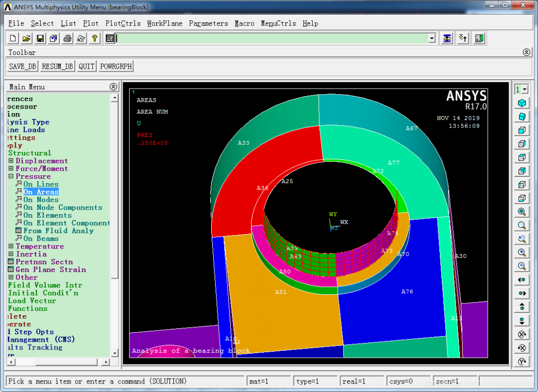Viewport: 538px width, 392px height.
Task: Click the New Analysis icon
Action: click(x=12, y=38)
